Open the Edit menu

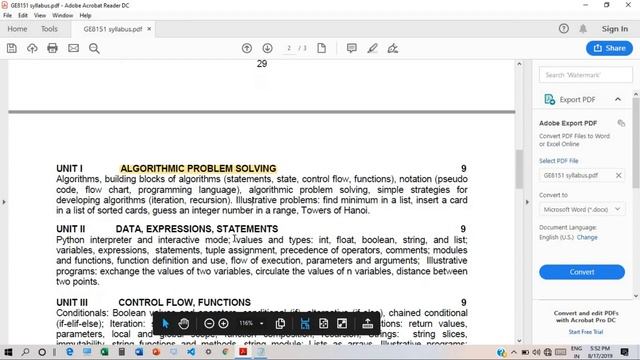pyautogui.click(x=23, y=16)
